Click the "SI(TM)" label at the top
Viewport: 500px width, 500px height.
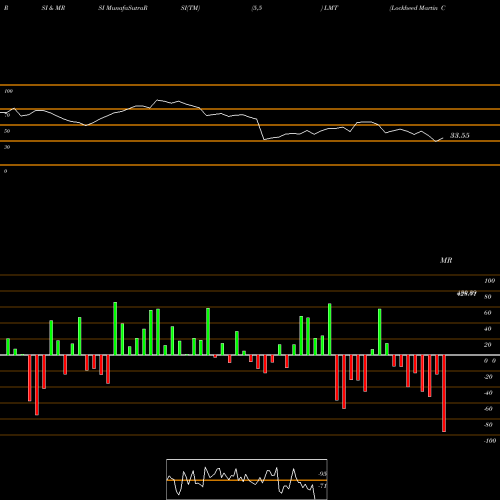(x=190, y=8)
